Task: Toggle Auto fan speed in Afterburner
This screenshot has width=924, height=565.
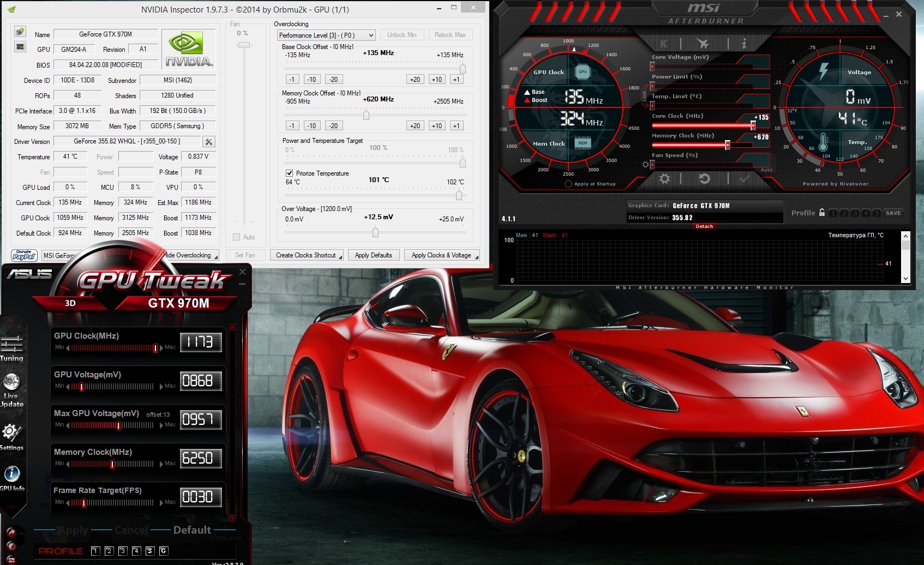Action: click(766, 170)
